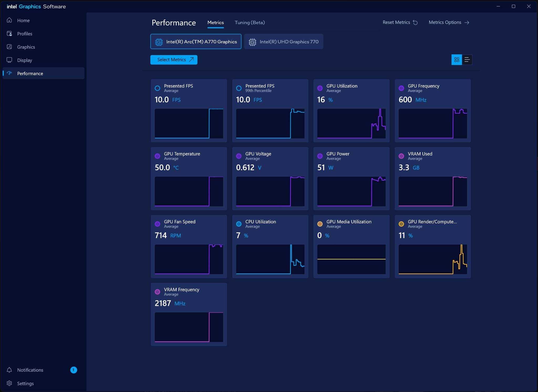This screenshot has width=538, height=392.
Task: Click the Performance page heading
Action: (x=174, y=23)
